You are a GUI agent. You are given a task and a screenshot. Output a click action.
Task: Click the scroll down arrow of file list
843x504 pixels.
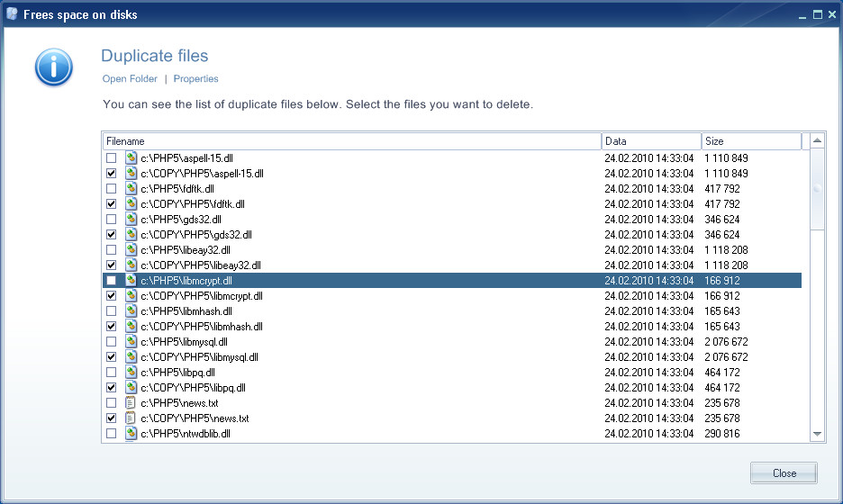click(x=817, y=434)
